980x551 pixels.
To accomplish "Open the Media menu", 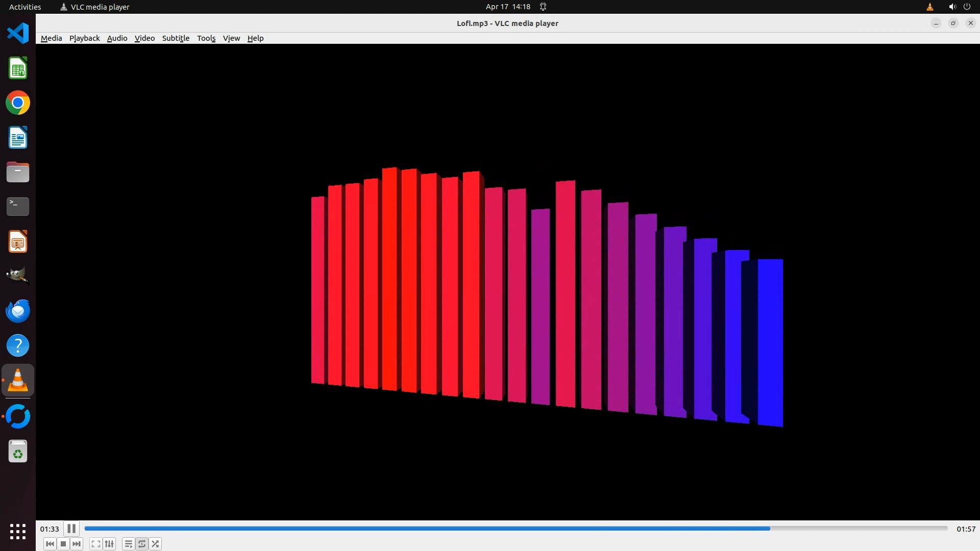I will pos(51,38).
